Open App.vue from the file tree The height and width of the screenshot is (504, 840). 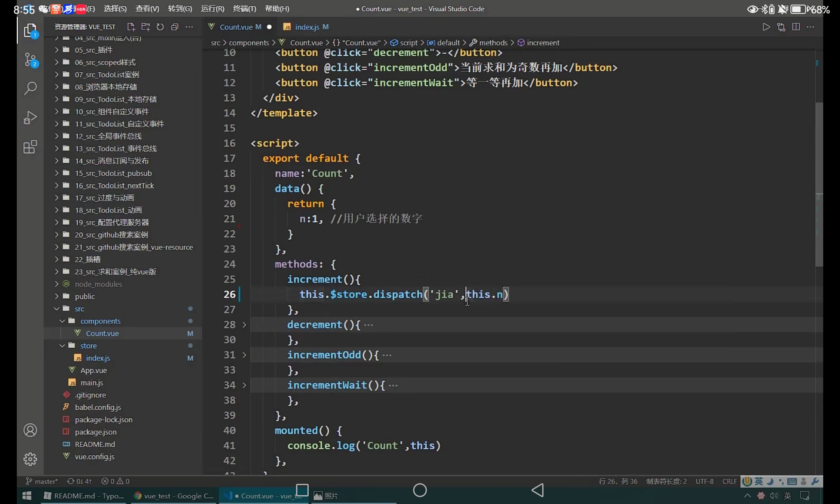(x=93, y=370)
